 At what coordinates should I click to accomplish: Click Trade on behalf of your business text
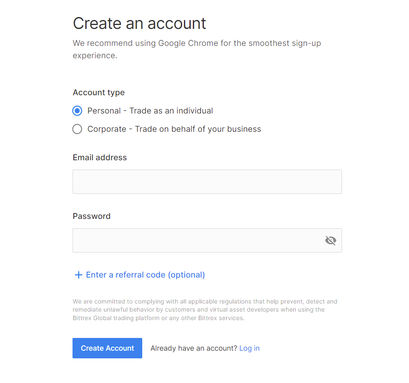point(198,129)
